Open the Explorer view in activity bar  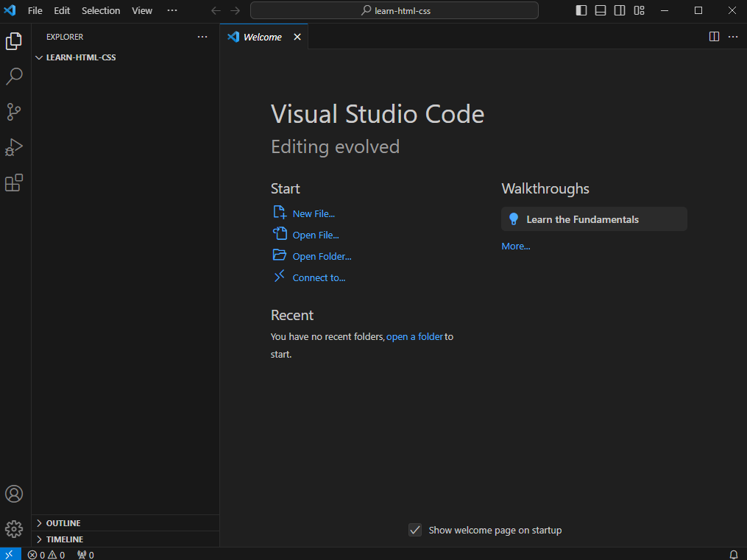[x=14, y=41]
